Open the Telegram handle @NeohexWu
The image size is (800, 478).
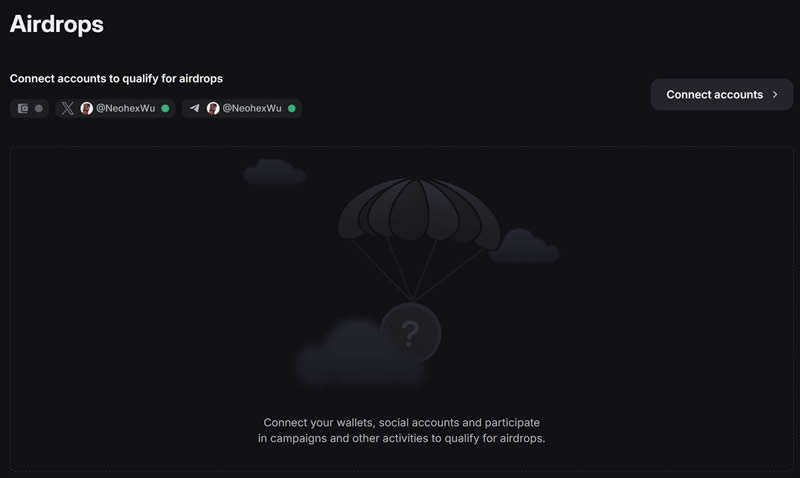[x=252, y=108]
